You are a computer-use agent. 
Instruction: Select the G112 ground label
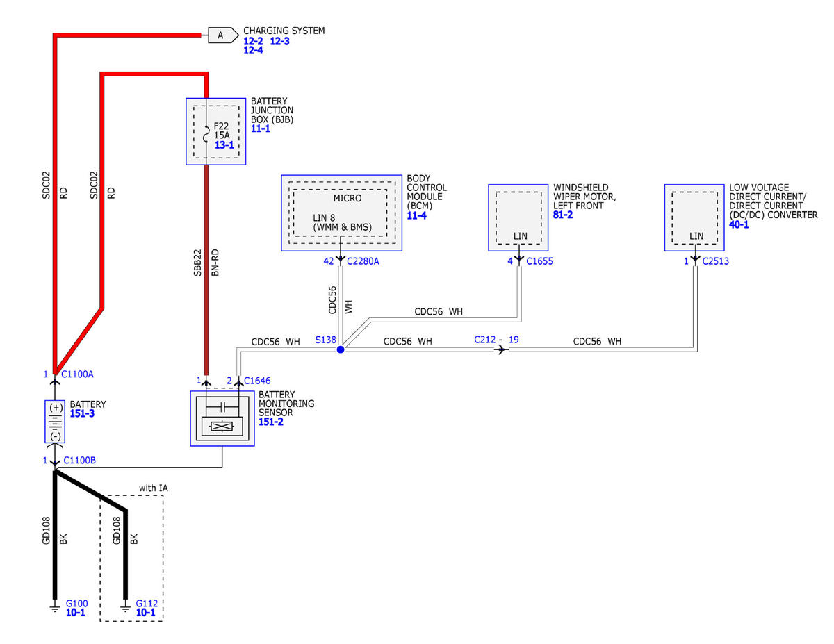pos(147,603)
